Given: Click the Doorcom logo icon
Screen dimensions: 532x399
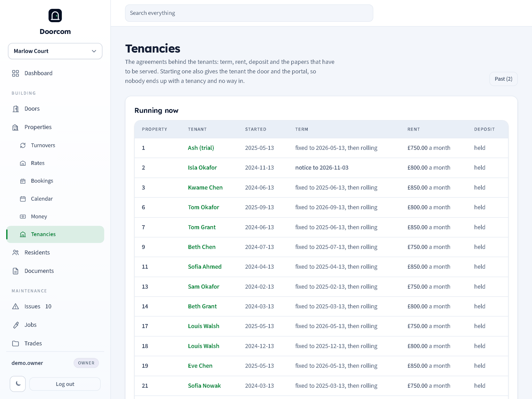Looking at the screenshot, I should point(55,15).
